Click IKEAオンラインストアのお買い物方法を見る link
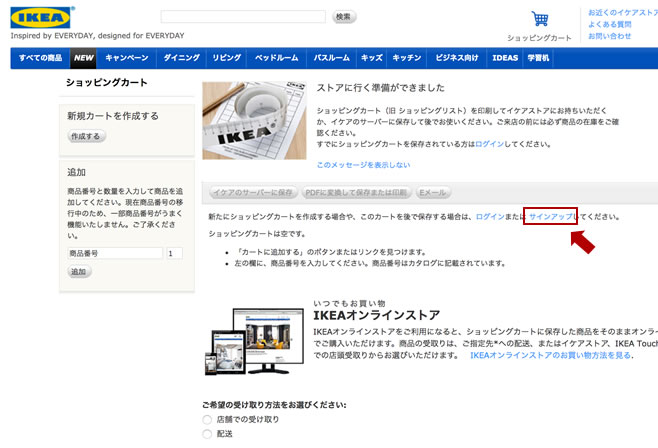Screen dimensions: 658x448 (551, 355)
